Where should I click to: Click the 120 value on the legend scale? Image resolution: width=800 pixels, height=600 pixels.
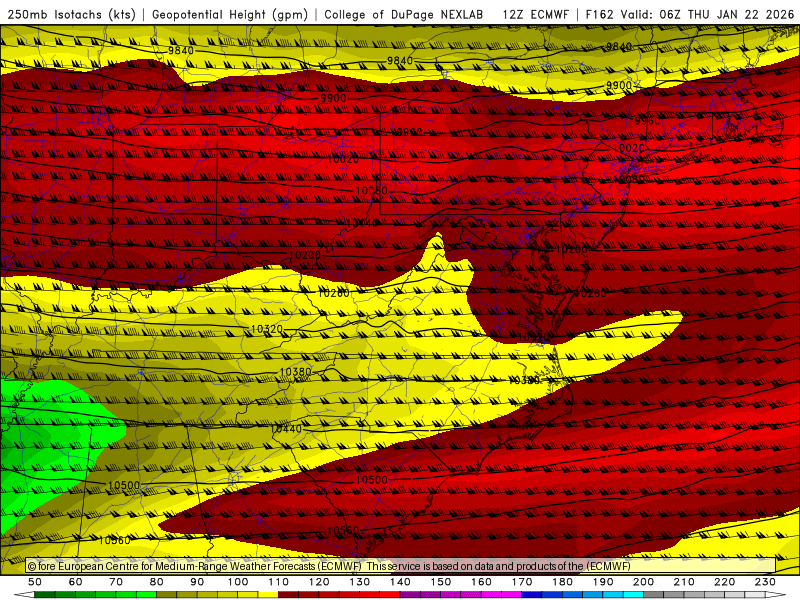click(319, 582)
